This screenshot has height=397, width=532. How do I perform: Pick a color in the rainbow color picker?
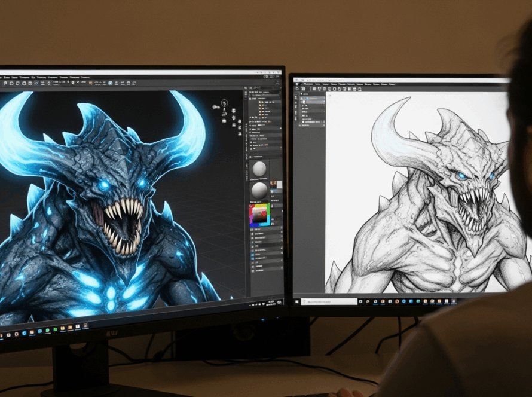259,215
